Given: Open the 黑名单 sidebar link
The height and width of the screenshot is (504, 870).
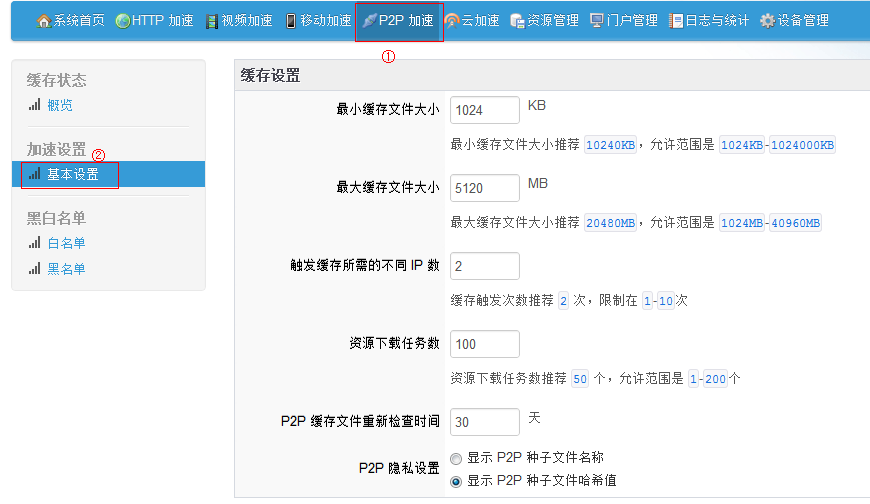Looking at the screenshot, I should tap(67, 269).
